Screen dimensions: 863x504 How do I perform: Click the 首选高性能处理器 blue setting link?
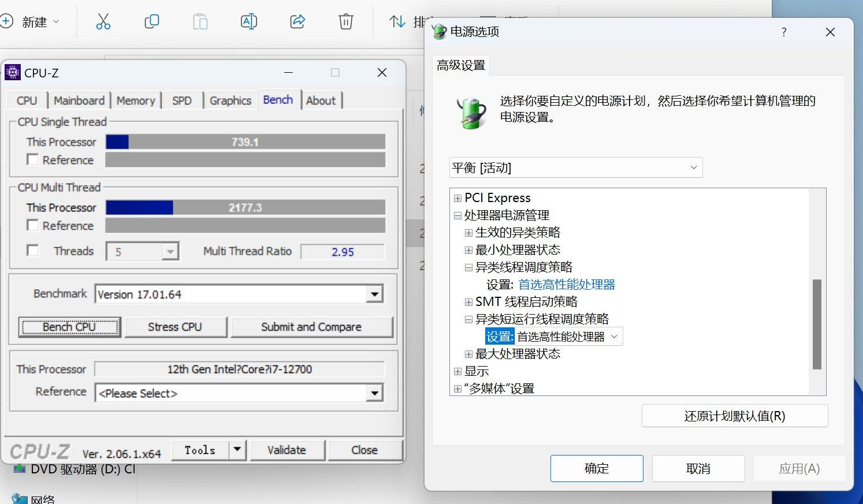[567, 285]
